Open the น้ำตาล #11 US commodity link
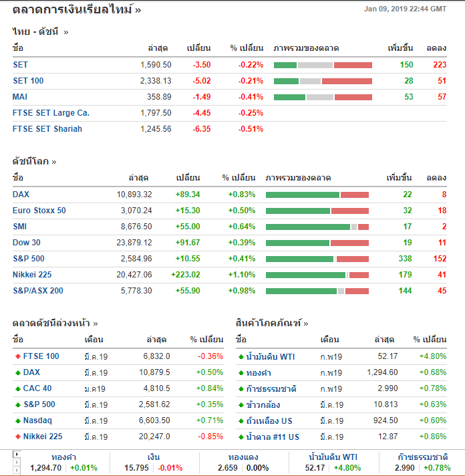The height and width of the screenshot is (476, 465). coord(273,437)
